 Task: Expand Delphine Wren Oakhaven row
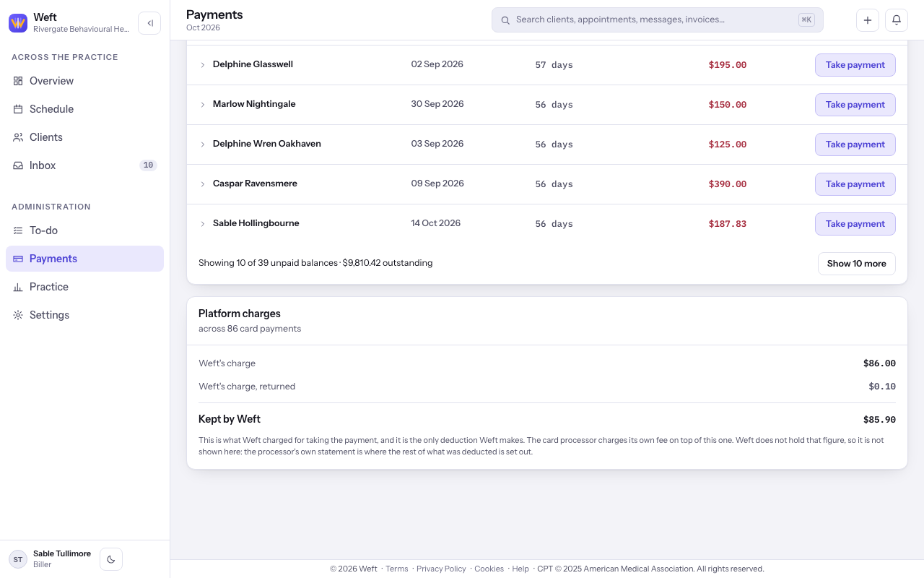pyautogui.click(x=203, y=144)
